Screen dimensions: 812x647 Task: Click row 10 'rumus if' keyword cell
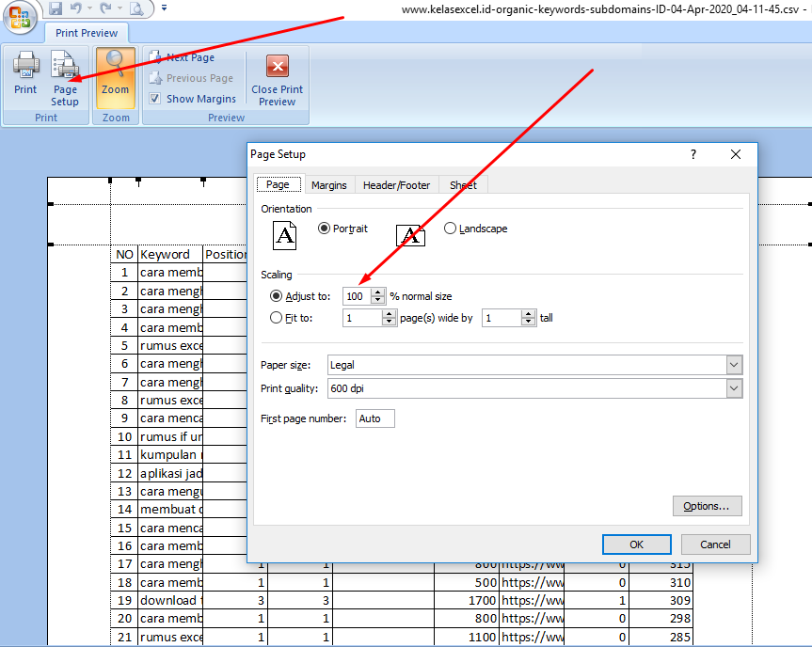pos(170,437)
